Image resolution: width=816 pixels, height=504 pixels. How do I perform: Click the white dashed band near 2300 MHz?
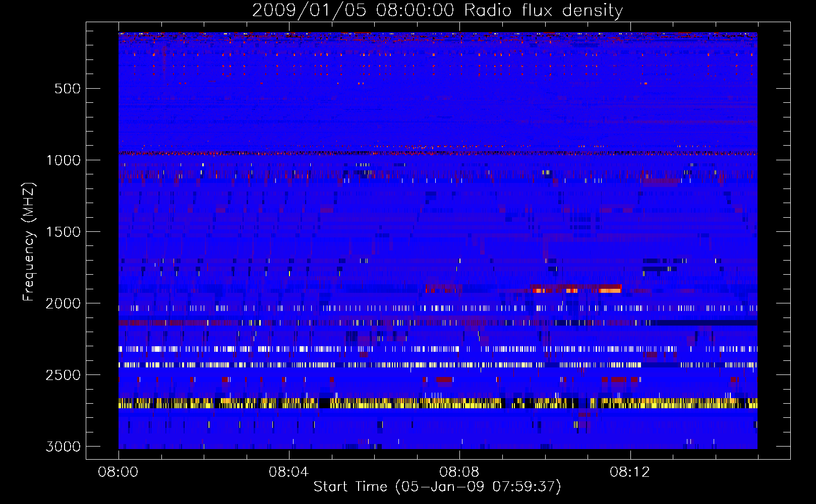click(x=438, y=349)
